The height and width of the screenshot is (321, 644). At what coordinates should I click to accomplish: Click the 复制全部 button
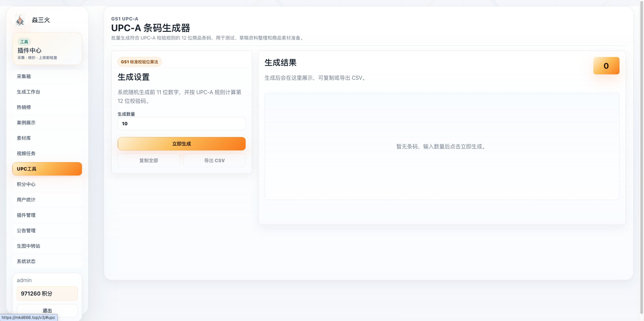click(149, 160)
